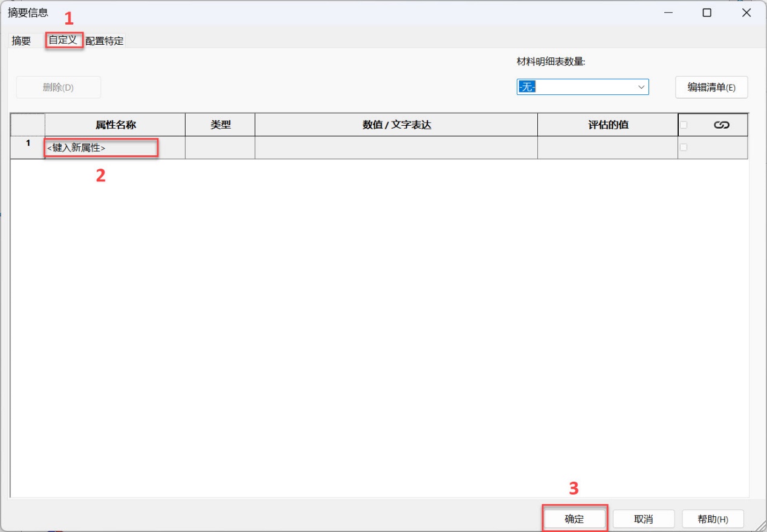Cancel the dialog using 取消
Viewport: 767px width, 532px height.
(x=643, y=519)
